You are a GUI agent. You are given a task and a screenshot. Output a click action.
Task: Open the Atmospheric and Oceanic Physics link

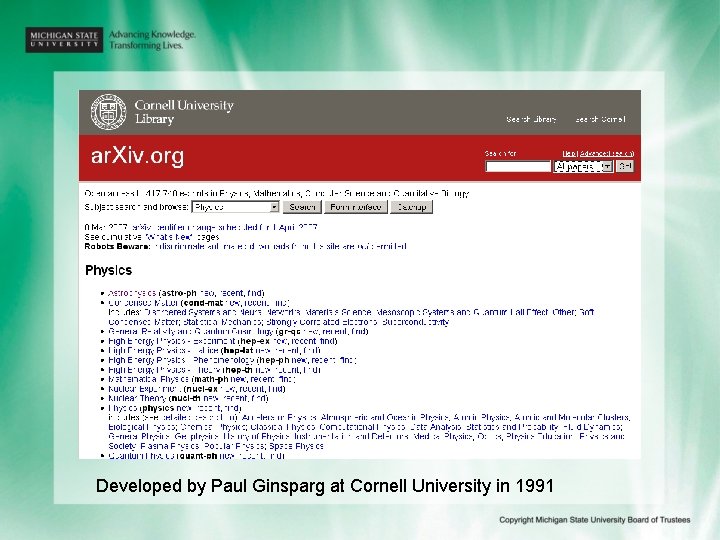384,418
